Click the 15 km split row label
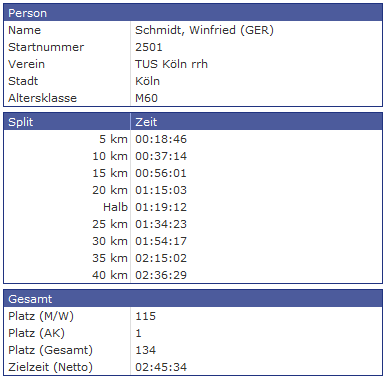 click(110, 173)
